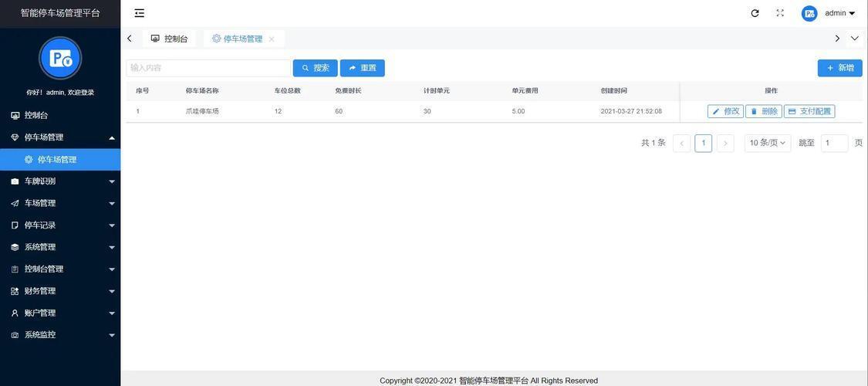Click the 智能停车场管理平台 title in sidebar
This screenshot has height=386, width=868.
[x=60, y=13]
